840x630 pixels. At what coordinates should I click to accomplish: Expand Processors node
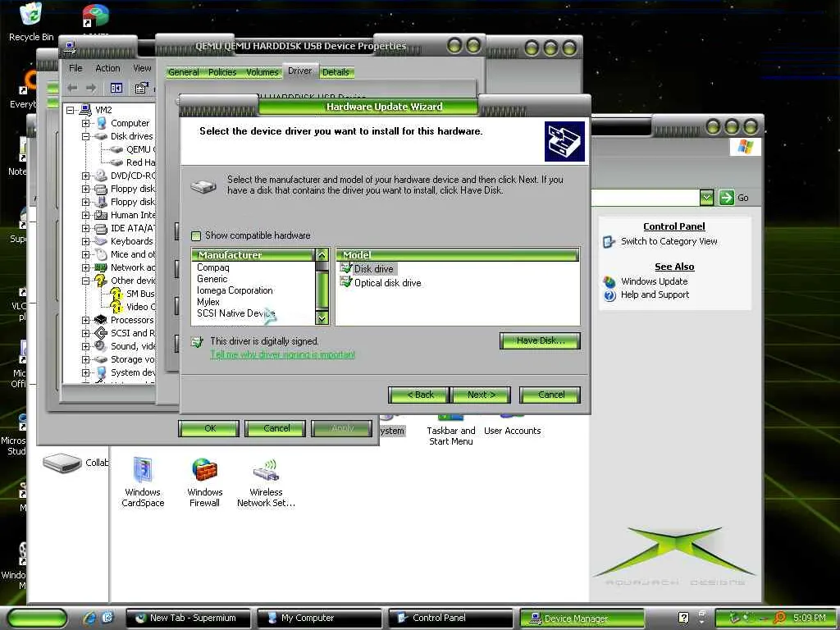[85, 321]
